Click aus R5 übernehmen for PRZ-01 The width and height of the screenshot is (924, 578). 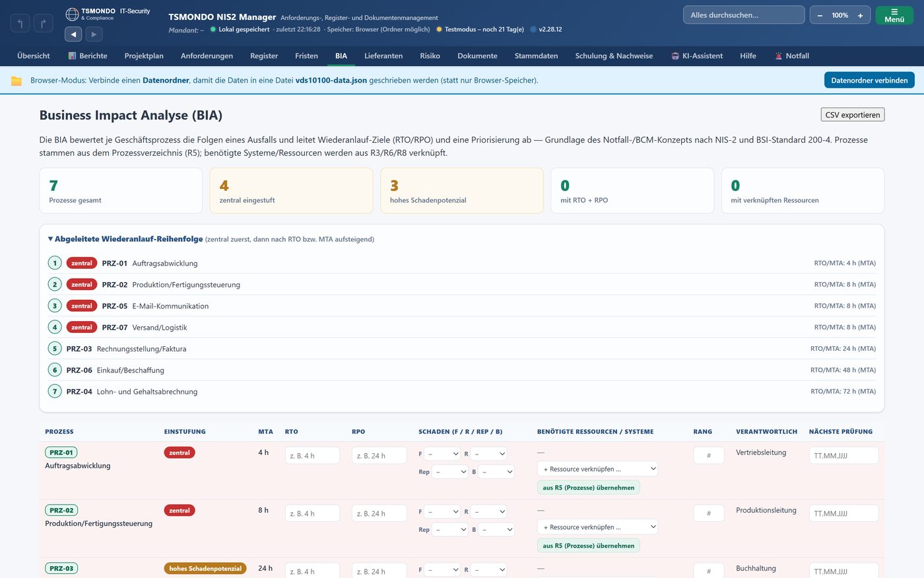(589, 488)
